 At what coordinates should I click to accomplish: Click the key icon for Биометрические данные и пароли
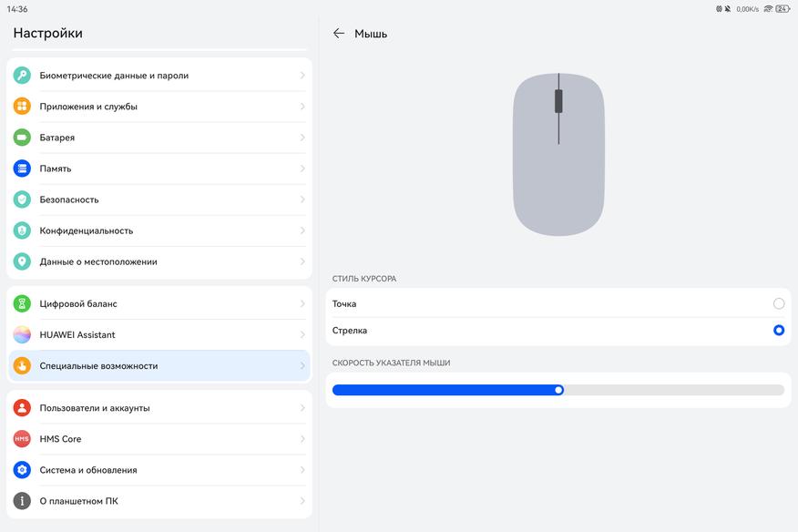pyautogui.click(x=22, y=76)
